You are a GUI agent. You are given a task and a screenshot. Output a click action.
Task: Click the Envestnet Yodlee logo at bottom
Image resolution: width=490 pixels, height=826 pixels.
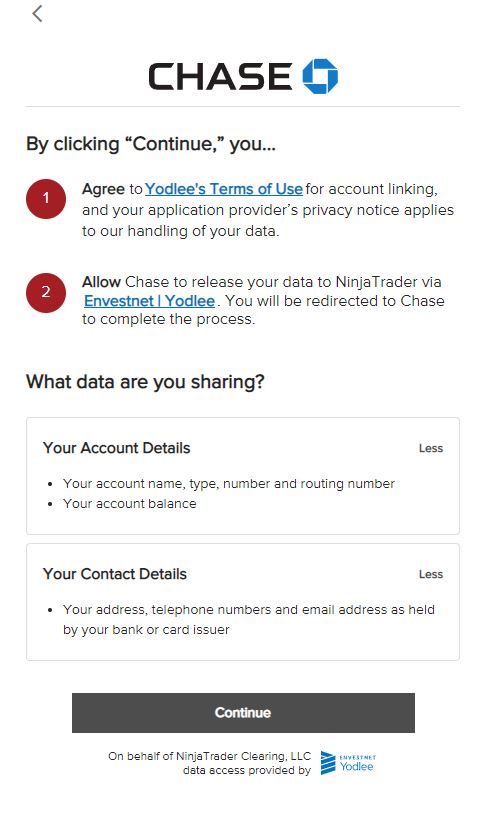[x=348, y=762]
